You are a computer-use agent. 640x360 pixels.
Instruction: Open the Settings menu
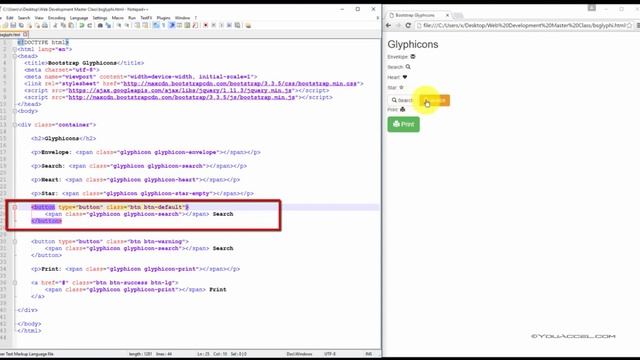100,18
